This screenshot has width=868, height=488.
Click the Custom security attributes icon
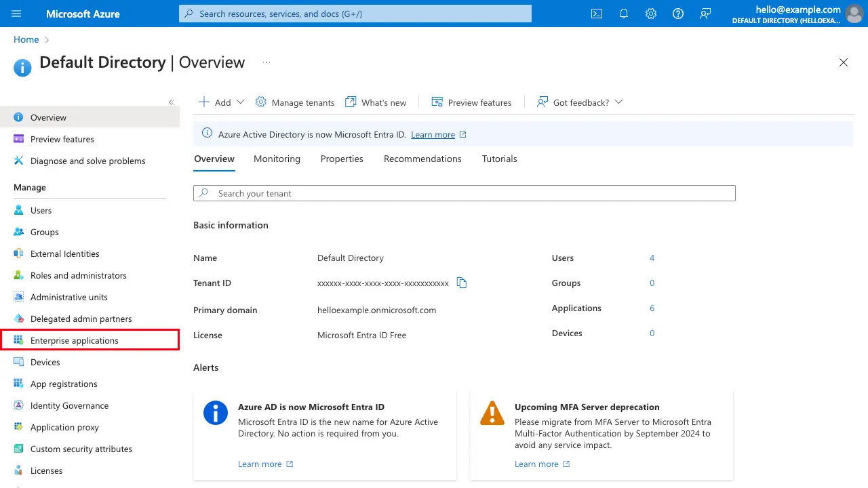[x=18, y=449]
